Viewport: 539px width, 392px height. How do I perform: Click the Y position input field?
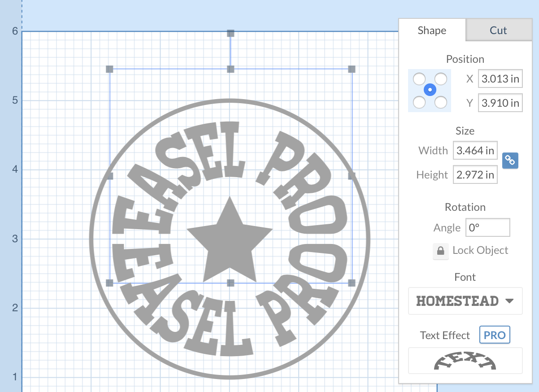500,103
